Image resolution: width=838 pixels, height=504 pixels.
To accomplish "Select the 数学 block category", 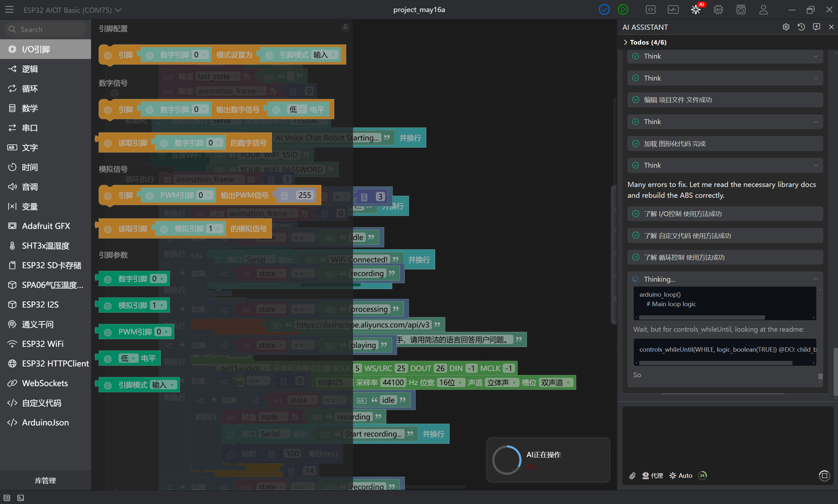I will tap(46, 108).
